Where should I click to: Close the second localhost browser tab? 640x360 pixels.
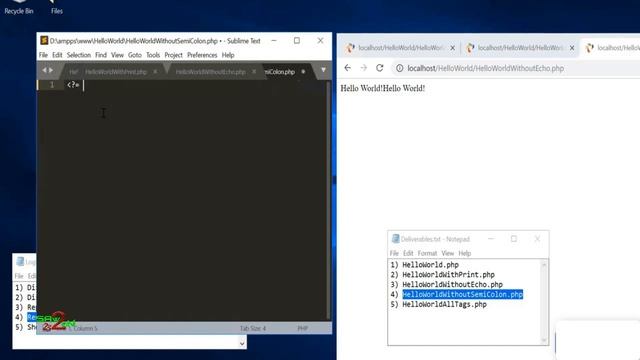pos(572,48)
